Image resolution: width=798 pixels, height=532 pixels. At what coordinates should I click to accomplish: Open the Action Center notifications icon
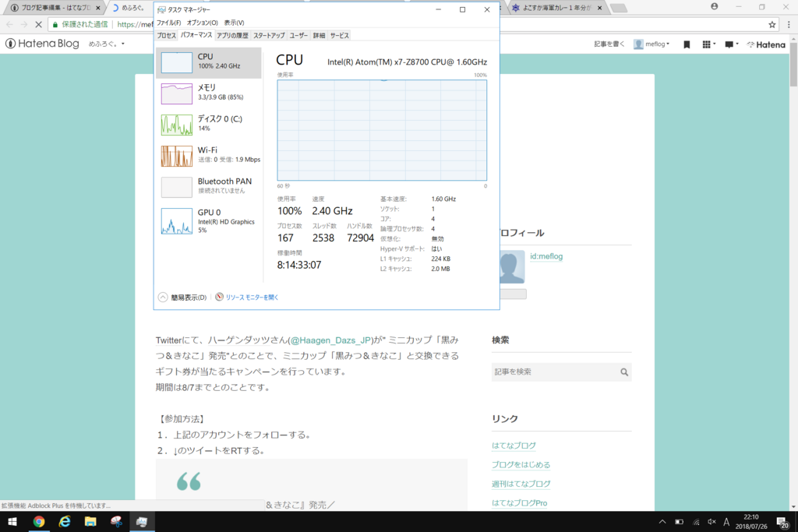coord(782,522)
